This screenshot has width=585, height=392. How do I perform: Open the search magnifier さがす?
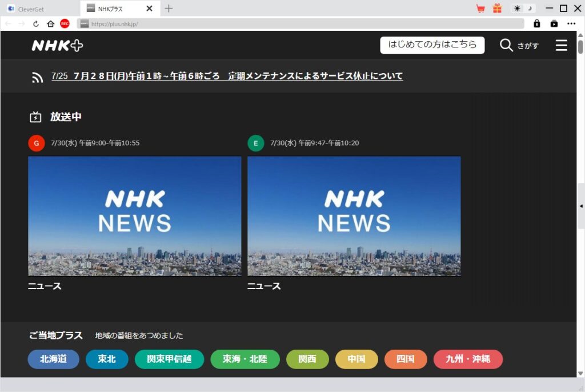tap(519, 45)
